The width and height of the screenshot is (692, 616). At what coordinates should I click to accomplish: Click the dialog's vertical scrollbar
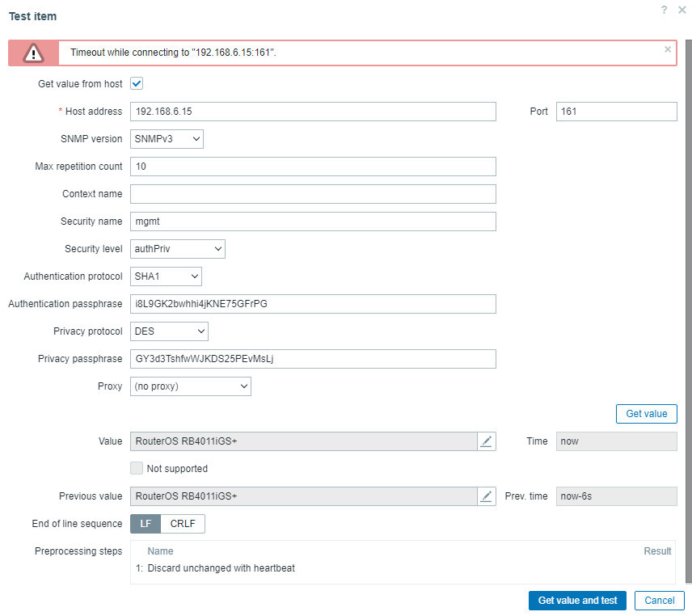click(x=688, y=323)
